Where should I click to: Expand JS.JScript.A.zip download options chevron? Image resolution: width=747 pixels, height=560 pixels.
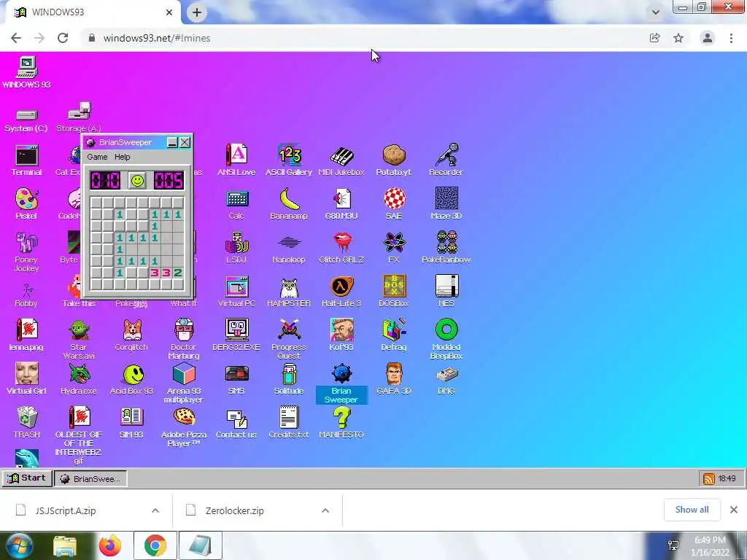tap(155, 510)
